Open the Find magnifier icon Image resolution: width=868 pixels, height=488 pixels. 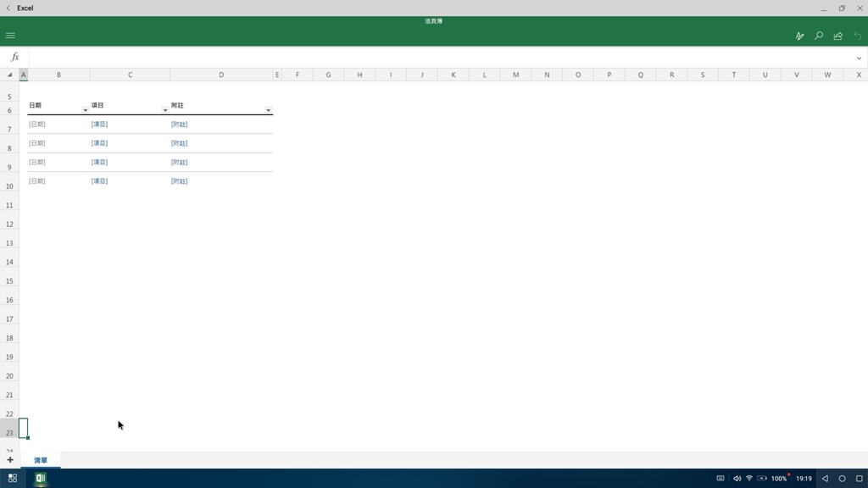click(x=819, y=36)
